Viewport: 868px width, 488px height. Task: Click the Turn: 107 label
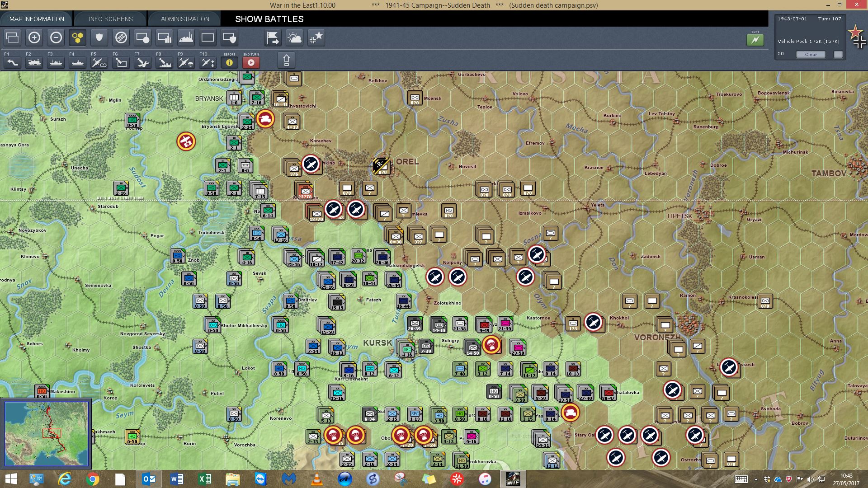click(x=830, y=19)
